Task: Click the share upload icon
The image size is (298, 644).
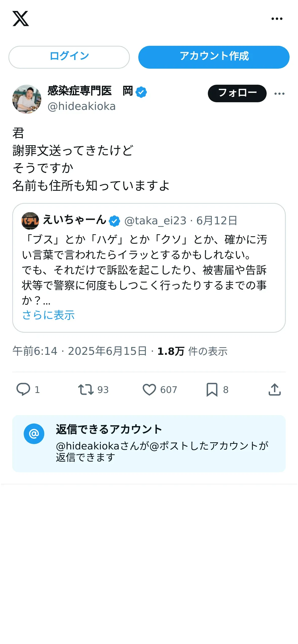Action: coord(275,389)
